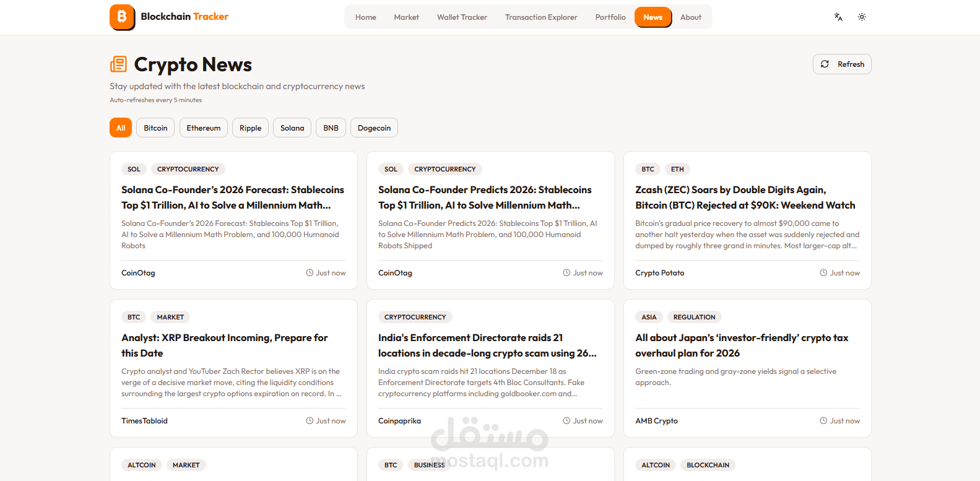Click CRYPTOCURRENCY tag on India's Enforcement article

pos(415,317)
